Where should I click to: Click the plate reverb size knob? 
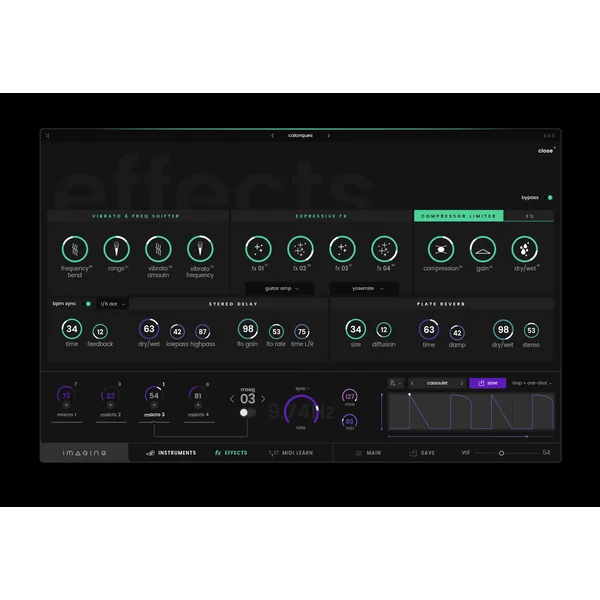pos(355,329)
